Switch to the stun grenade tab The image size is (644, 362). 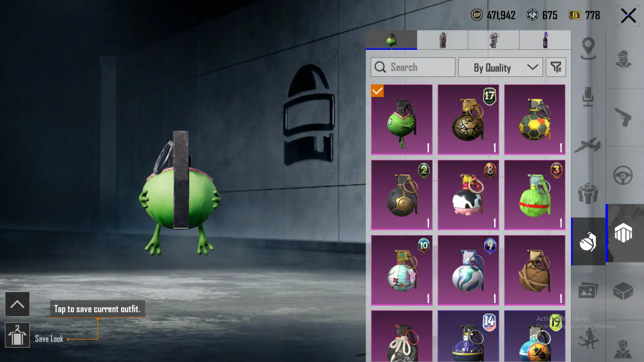click(493, 40)
